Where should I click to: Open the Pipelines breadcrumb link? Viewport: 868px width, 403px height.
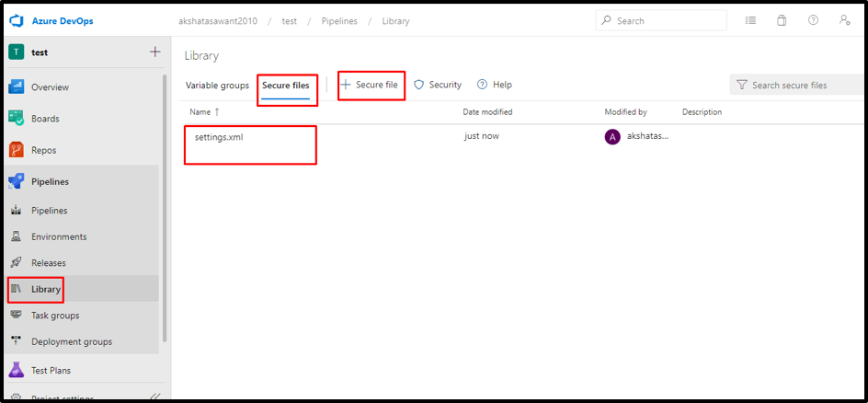[339, 21]
